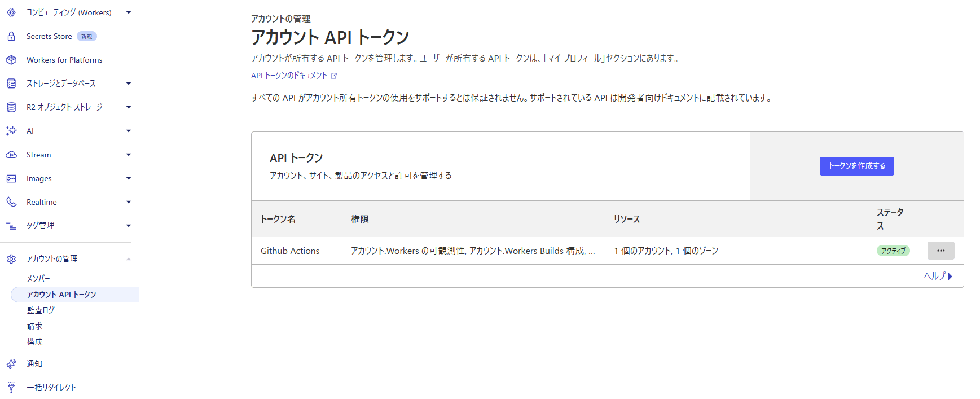This screenshot has width=980, height=399.
Task: Collapse the アカウントの管理 section arrow
Action: (129, 259)
